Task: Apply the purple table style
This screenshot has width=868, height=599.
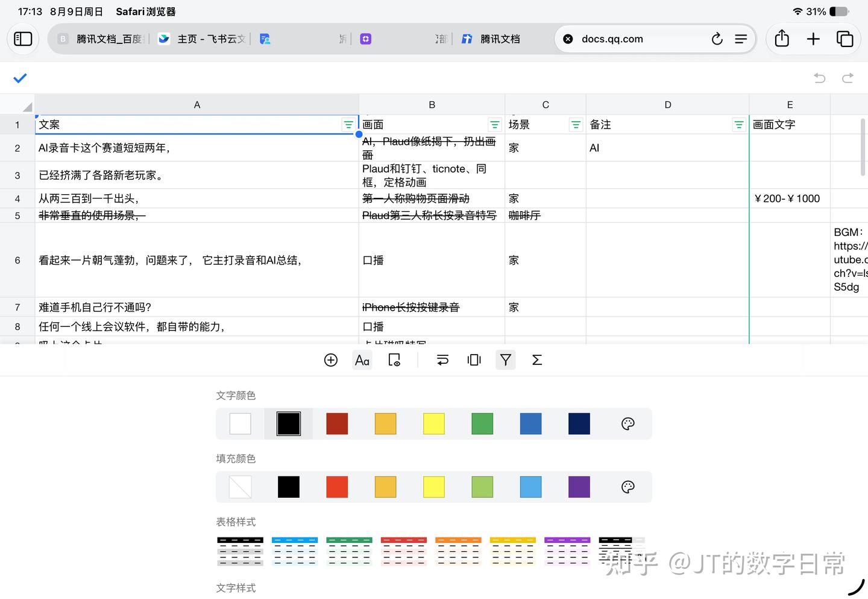Action: (567, 551)
